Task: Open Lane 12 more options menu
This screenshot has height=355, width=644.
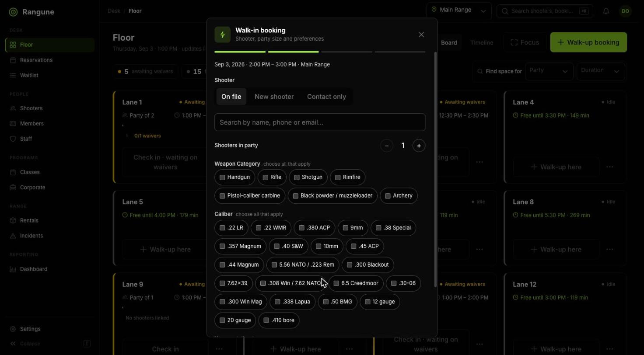Action: 610,349
